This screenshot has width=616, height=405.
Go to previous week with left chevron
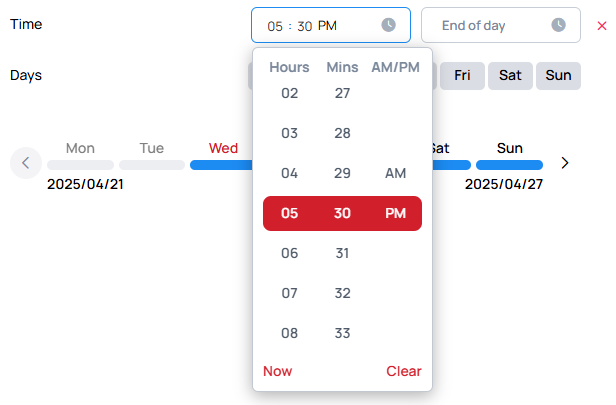[26, 163]
